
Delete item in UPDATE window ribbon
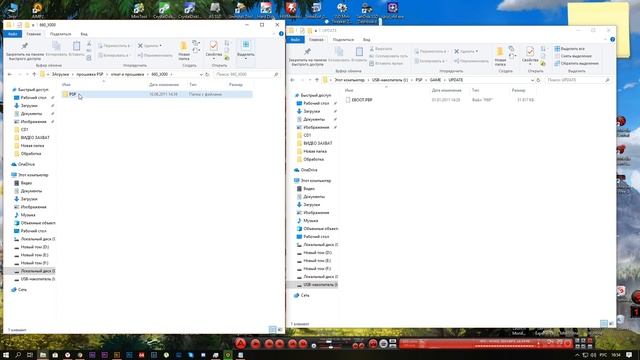pyautogui.click(x=466, y=51)
